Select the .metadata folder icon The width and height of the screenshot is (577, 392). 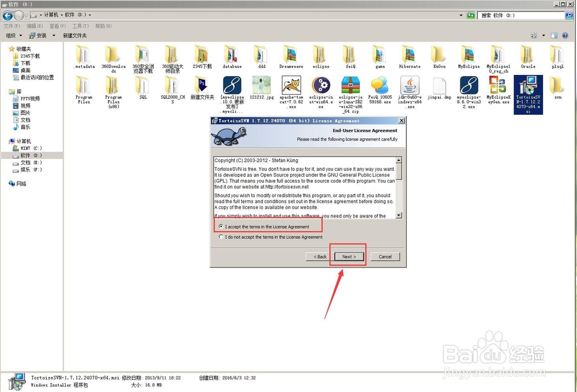click(84, 54)
